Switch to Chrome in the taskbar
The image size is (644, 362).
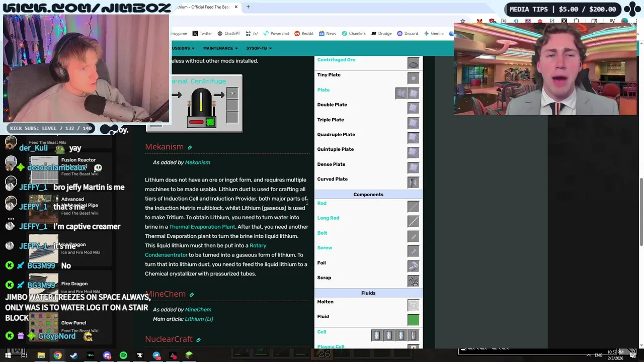(x=58, y=355)
